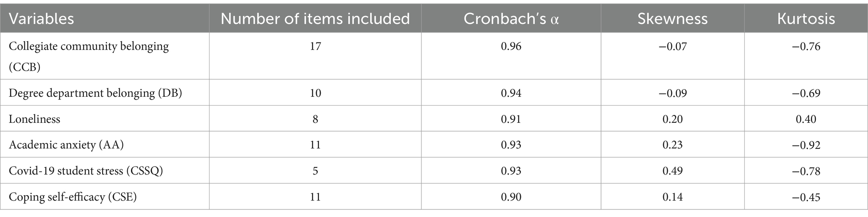The height and width of the screenshot is (217, 868).
Task: Click the skewness value 0.49
Action: pyautogui.click(x=672, y=171)
